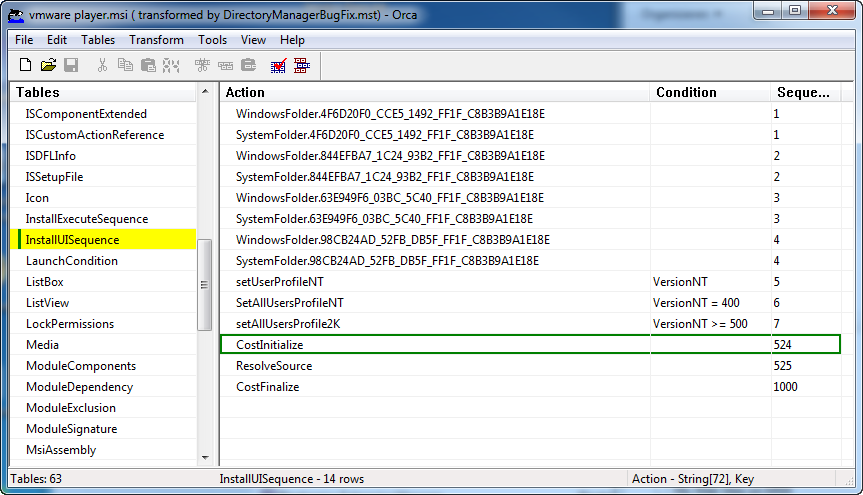This screenshot has width=863, height=495.
Task: Select WindowsFolder.63E949F6 action row
Action: [531, 198]
